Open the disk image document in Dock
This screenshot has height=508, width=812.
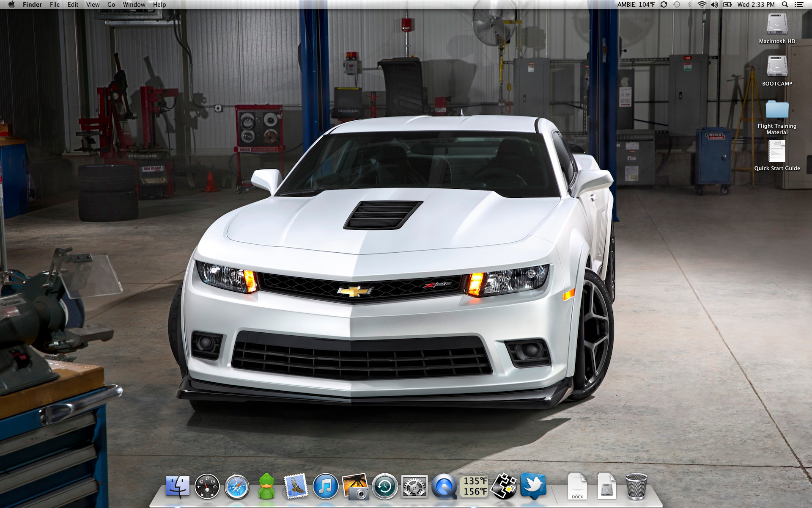pyautogui.click(x=607, y=486)
